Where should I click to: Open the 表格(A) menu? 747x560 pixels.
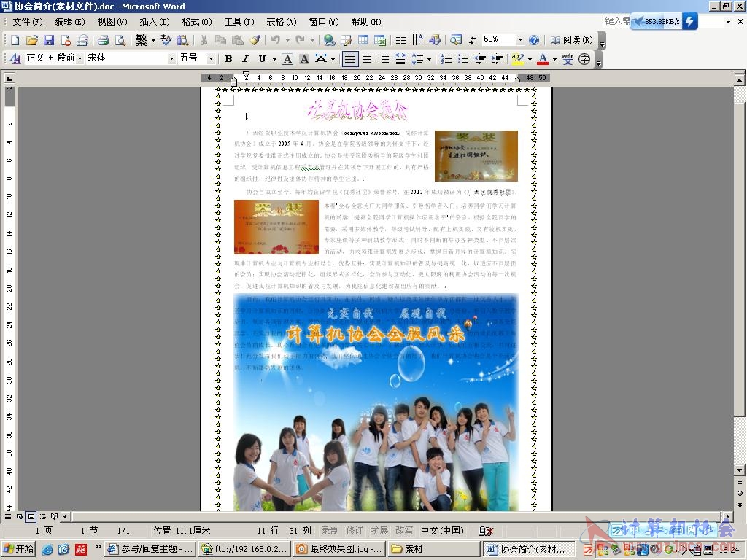(281, 22)
